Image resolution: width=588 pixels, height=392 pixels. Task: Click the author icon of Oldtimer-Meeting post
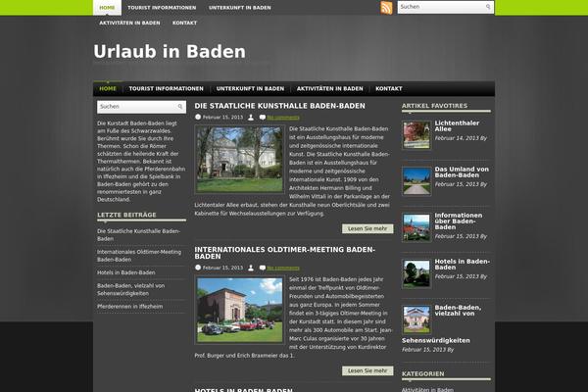pos(251,268)
